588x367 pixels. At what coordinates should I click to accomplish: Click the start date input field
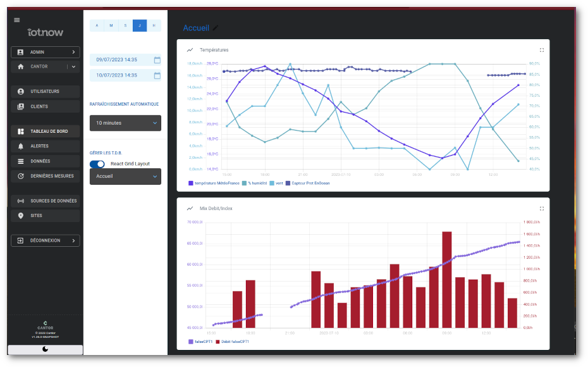tap(120, 59)
